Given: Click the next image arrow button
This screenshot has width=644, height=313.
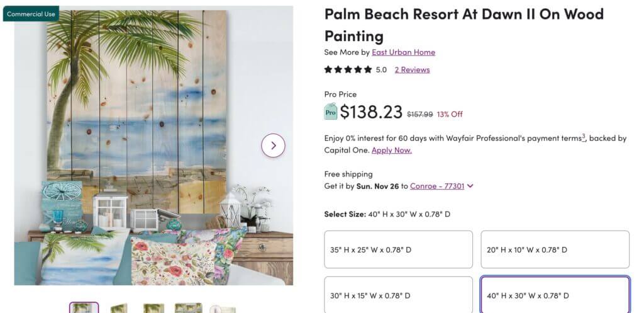Looking at the screenshot, I should pyautogui.click(x=273, y=145).
